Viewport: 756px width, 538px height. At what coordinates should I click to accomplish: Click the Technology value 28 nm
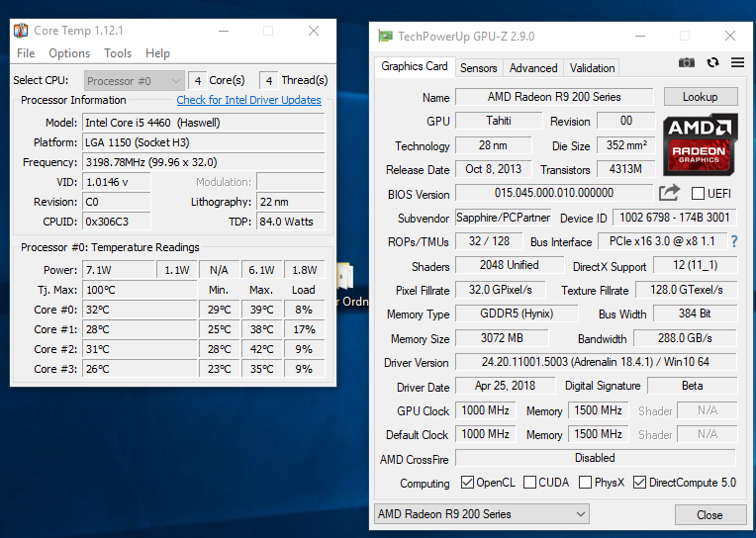tap(493, 144)
